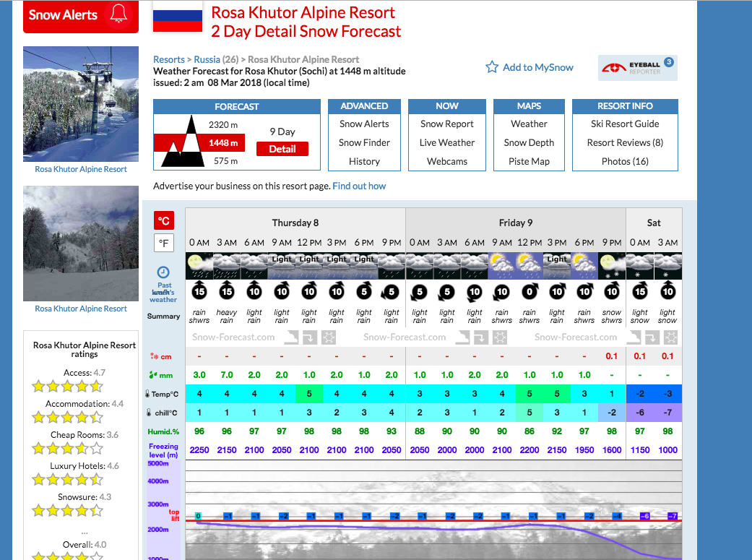Switch temperature units to °F
The height and width of the screenshot is (560, 752).
[x=163, y=243]
